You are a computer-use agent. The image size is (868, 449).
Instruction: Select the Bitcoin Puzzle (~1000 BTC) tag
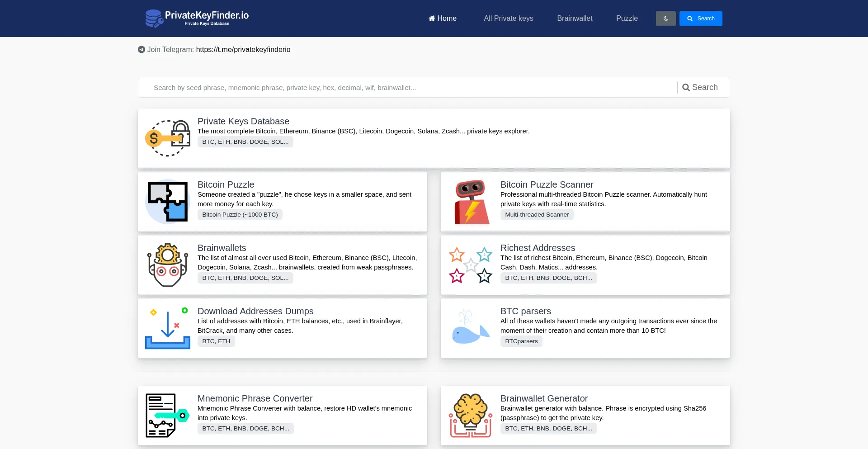[240, 215]
